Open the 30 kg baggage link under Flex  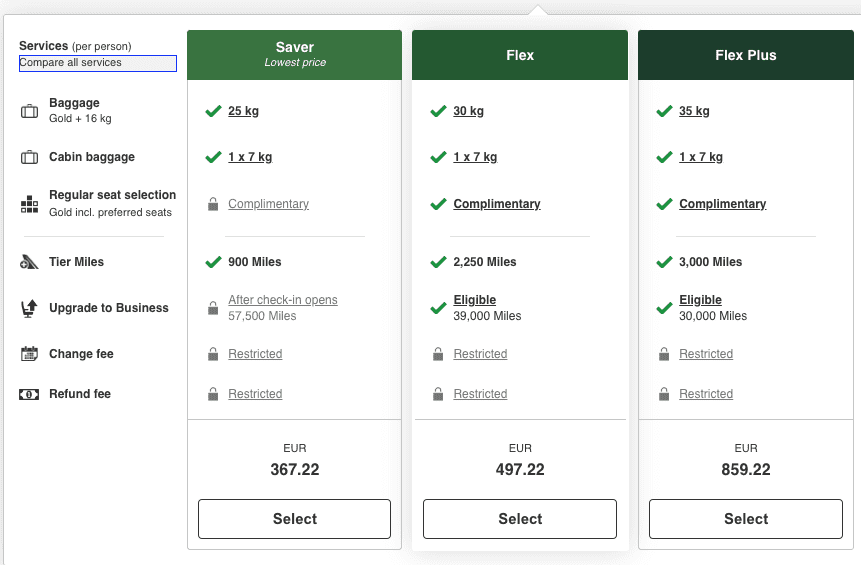tap(468, 111)
